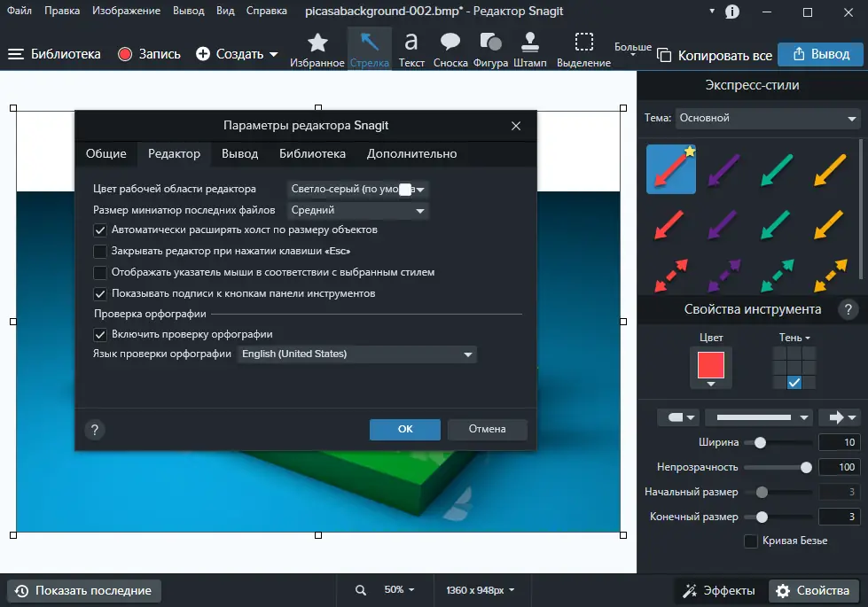
Task: Open the red Color swatch picker
Action: coord(711,368)
